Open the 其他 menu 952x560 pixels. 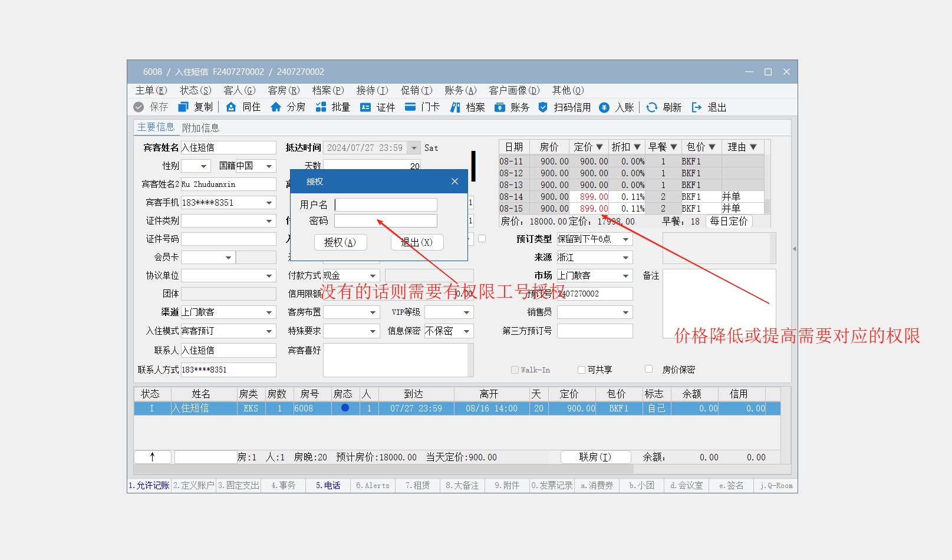568,90
